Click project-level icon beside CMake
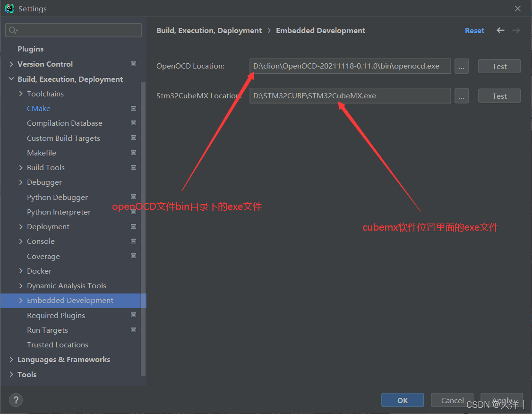Image resolution: width=532 pixels, height=414 pixels. point(134,108)
